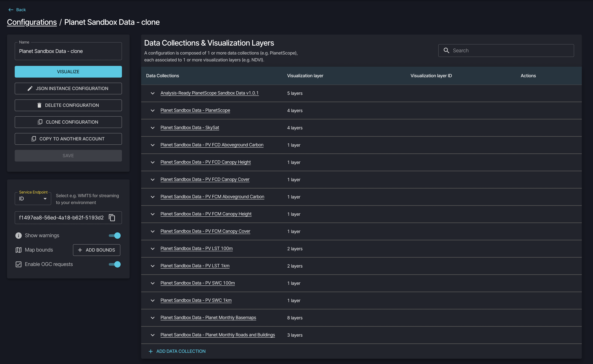Click the Map bounds map icon
Screen dimensions: 593x364
[19, 250]
